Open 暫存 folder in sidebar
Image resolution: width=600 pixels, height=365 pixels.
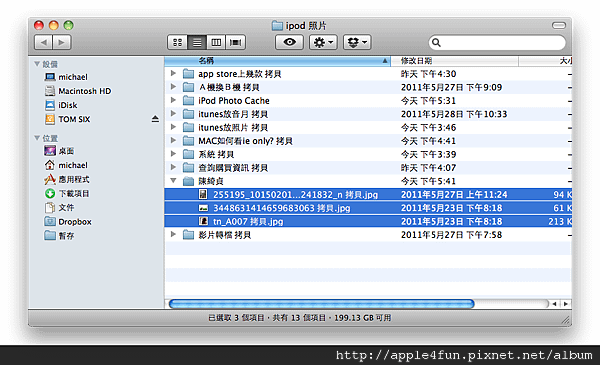[60, 236]
